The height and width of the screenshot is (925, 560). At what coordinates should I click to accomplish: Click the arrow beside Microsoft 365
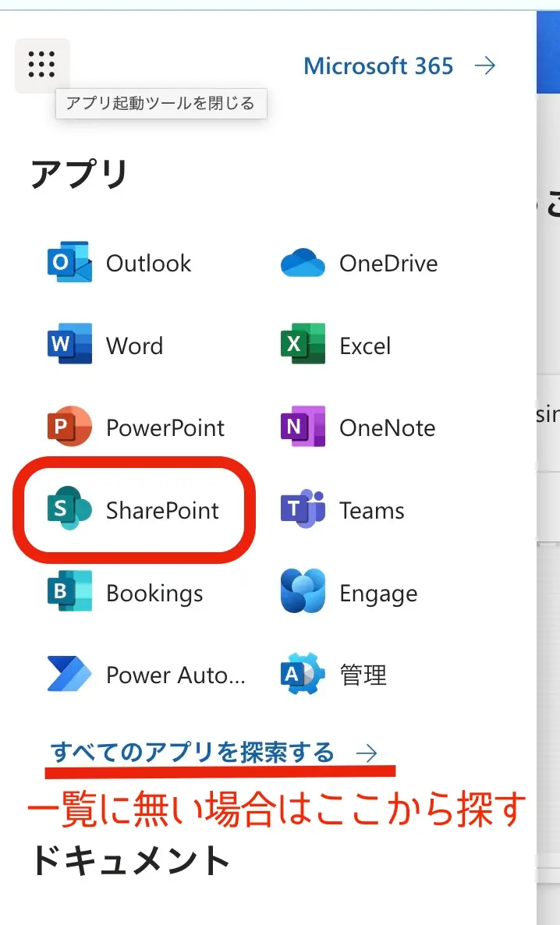pos(485,66)
